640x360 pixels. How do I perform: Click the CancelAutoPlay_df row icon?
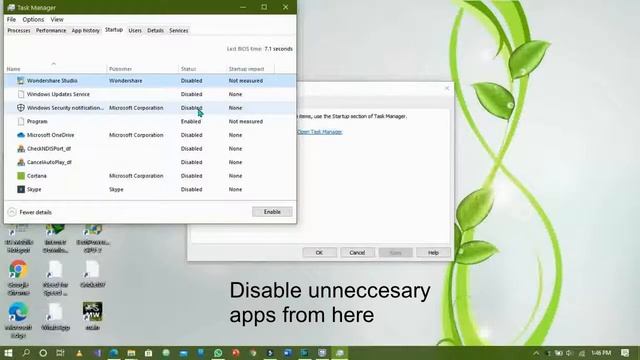click(21, 162)
